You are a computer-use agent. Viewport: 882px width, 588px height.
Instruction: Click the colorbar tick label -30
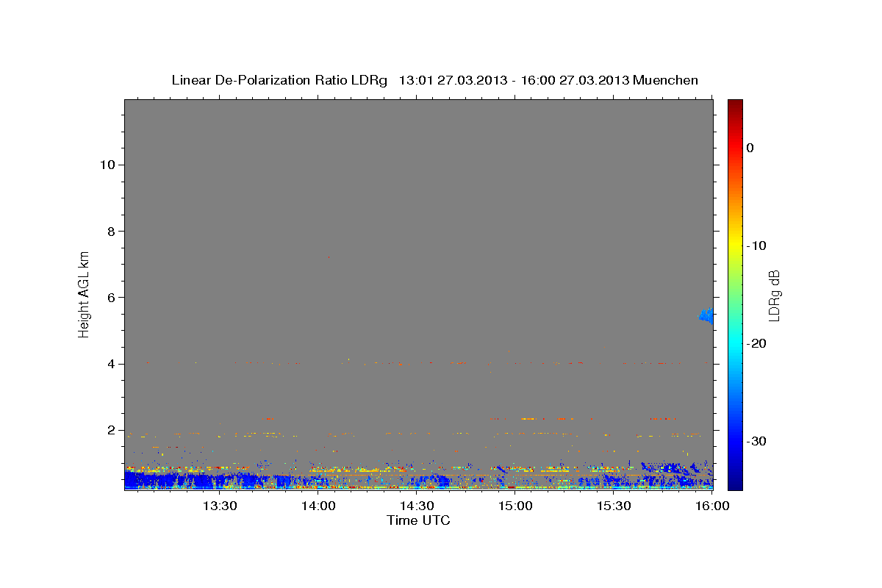[x=757, y=441]
